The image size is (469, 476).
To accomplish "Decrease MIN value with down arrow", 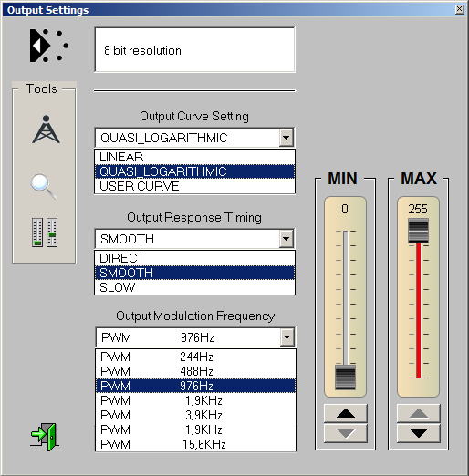I will point(346,433).
